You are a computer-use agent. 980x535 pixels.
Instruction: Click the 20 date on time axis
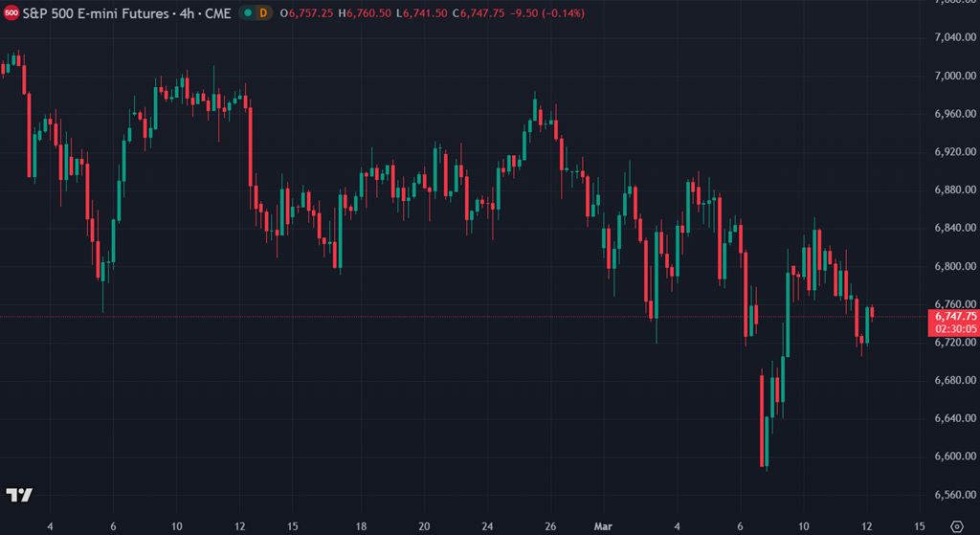424,526
